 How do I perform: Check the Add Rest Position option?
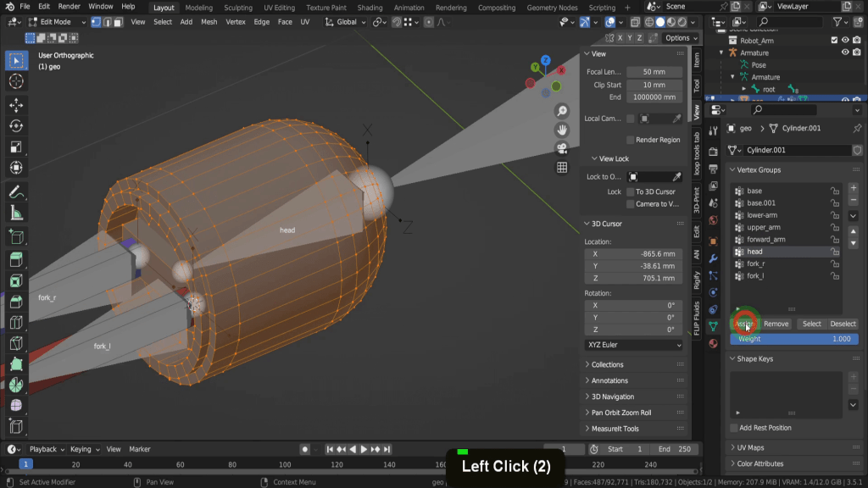point(734,428)
